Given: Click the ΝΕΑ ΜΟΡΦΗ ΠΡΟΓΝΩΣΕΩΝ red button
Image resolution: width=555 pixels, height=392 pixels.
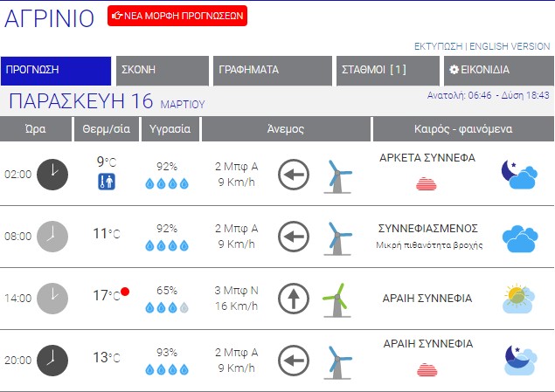Looking at the screenshot, I should coord(177,16).
